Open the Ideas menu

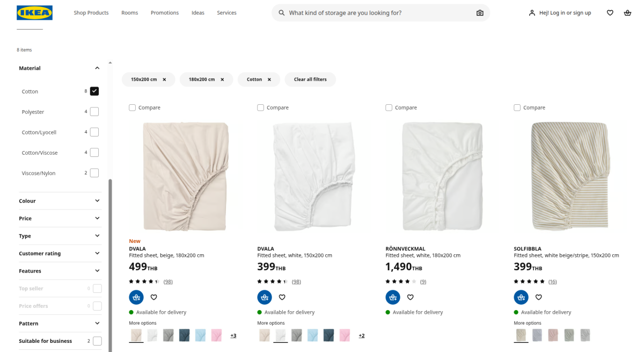point(198,13)
